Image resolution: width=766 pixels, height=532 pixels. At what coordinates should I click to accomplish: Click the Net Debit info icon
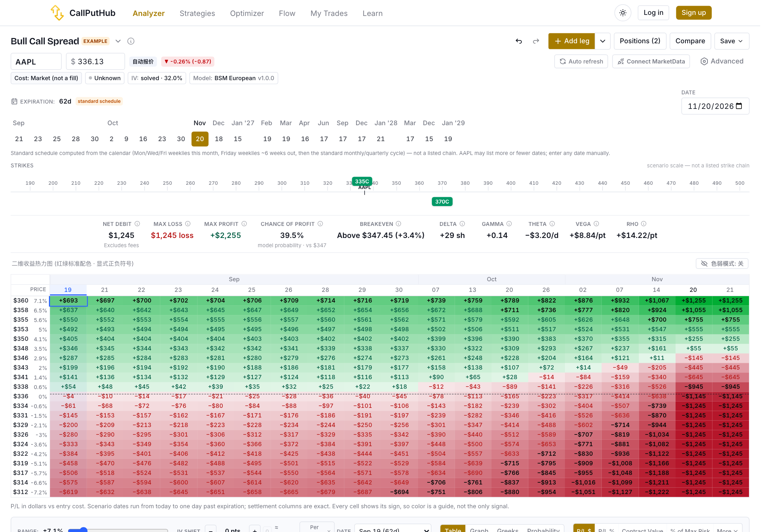(x=137, y=224)
